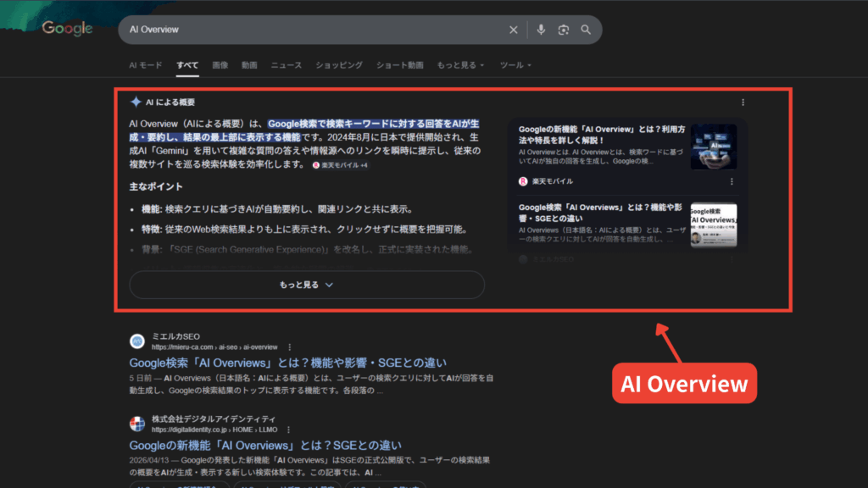This screenshot has height=488, width=868.
Task: Click the デジタルアイデンティティ site favicon
Action: 137,421
